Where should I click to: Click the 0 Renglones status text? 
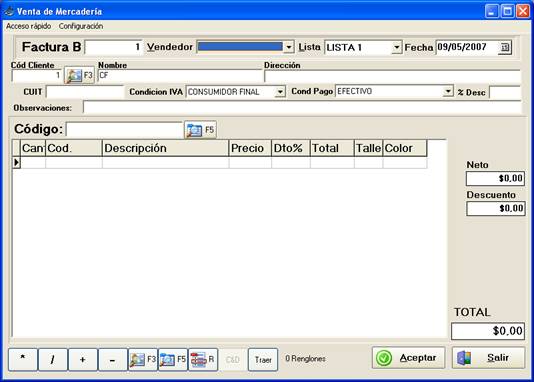pos(305,359)
